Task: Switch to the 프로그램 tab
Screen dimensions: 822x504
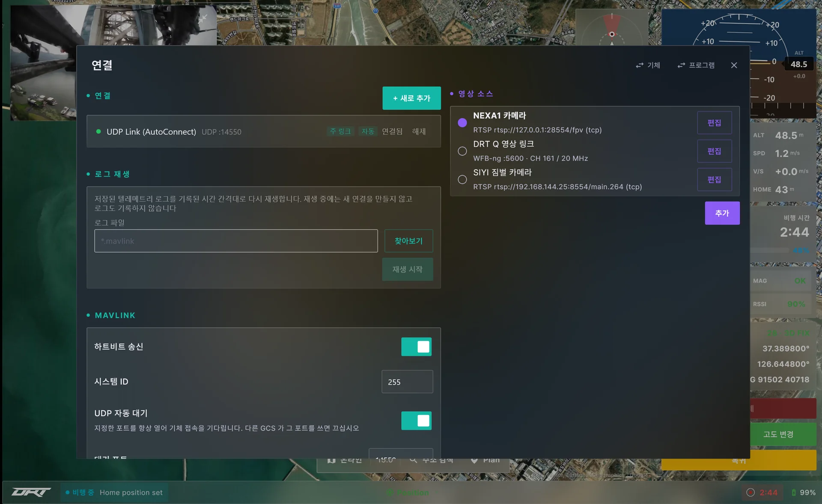Action: [696, 65]
